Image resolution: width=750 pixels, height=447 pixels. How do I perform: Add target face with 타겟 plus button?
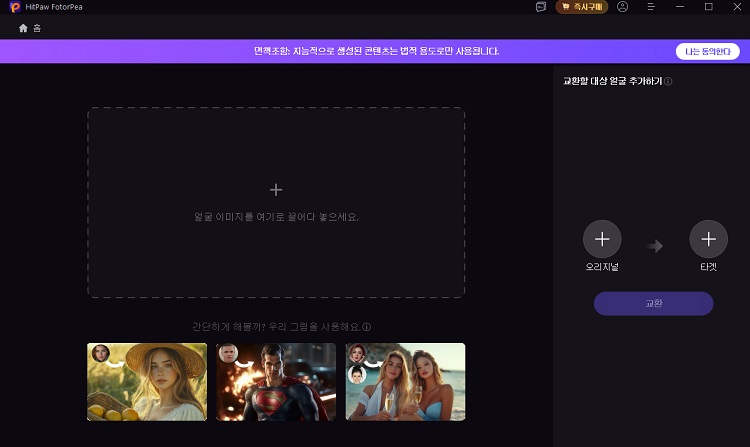coord(708,239)
